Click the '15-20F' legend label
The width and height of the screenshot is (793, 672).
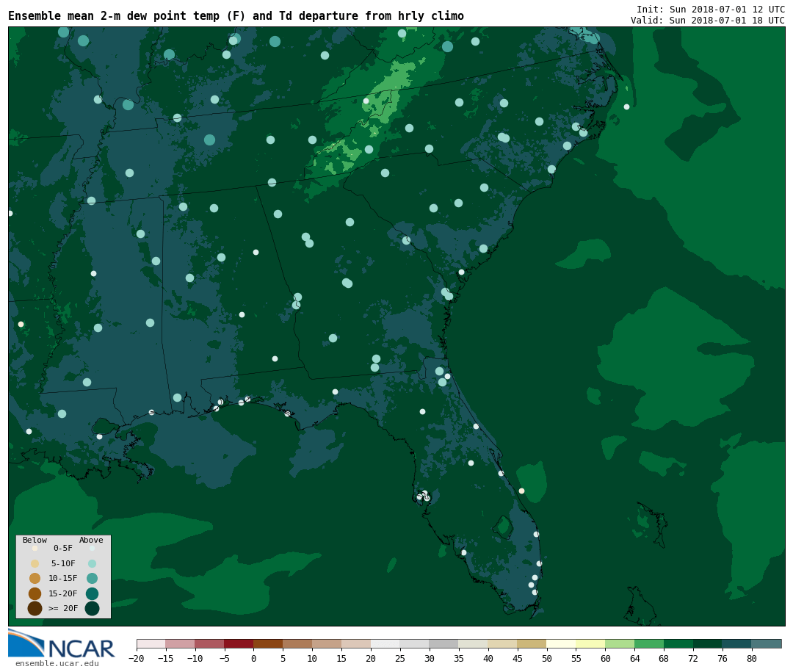click(63, 593)
